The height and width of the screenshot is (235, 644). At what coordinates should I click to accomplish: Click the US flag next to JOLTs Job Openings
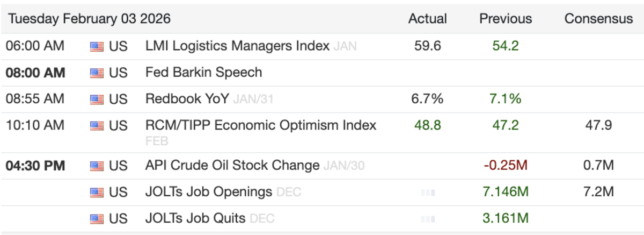coord(97,192)
